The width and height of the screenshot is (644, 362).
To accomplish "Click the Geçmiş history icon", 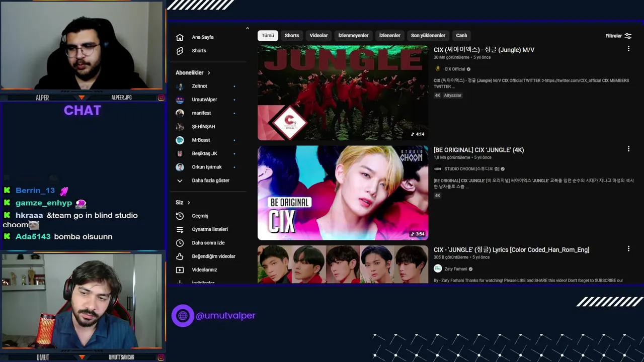I will [180, 216].
